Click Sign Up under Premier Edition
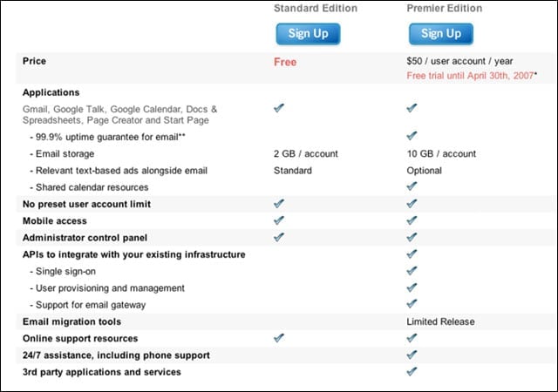This screenshot has width=558, height=392. click(441, 34)
